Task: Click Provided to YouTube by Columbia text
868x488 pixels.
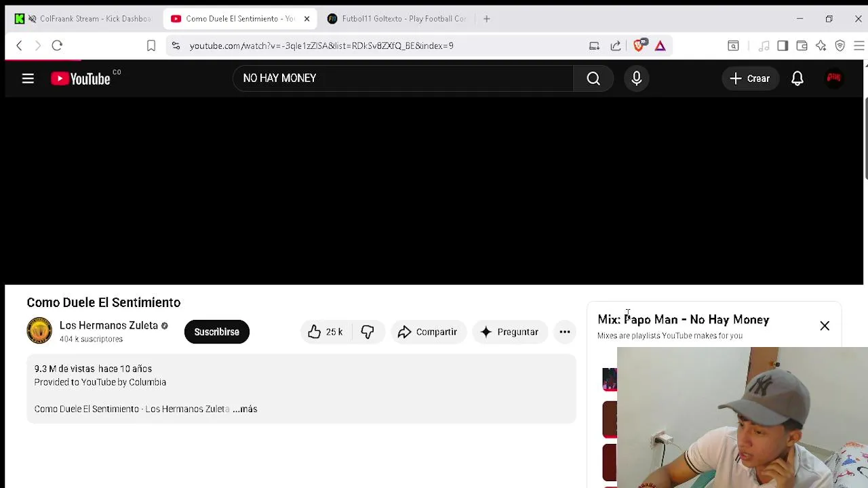Action: tap(100, 382)
